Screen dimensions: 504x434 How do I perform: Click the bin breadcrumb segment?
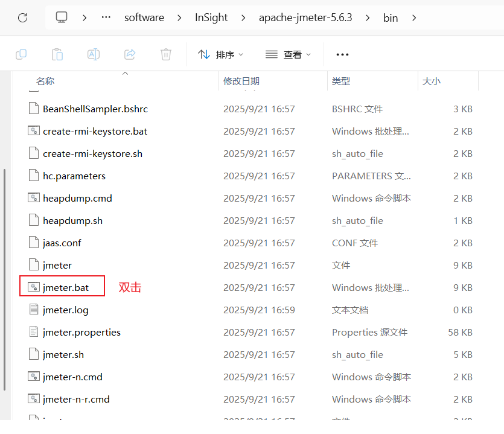click(391, 18)
